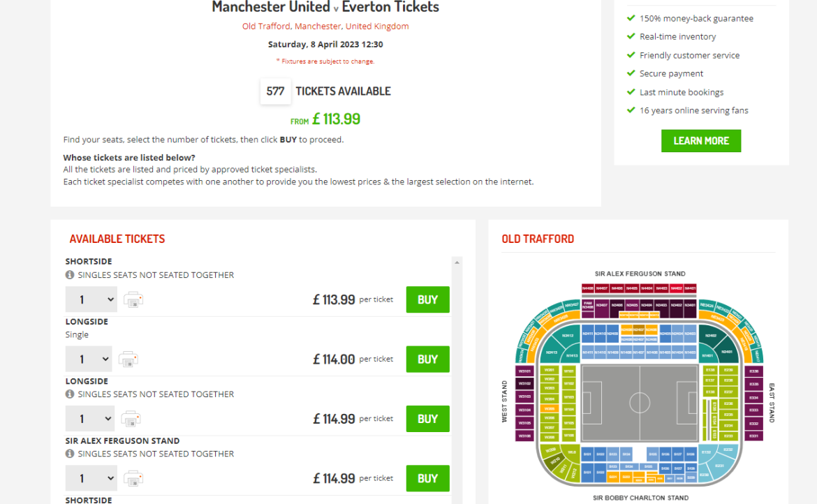Open the quantity dropdown for the Longside Single ticket
Viewport: 817px width, 504px height.
point(88,359)
